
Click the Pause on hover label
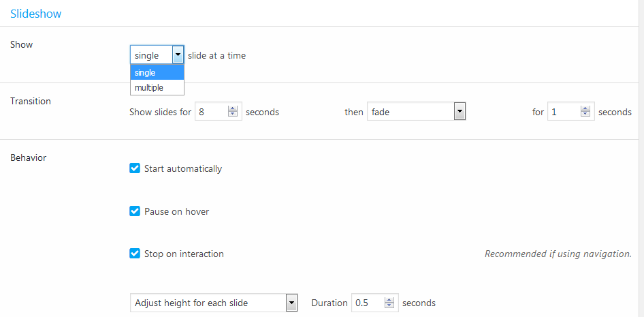click(176, 211)
